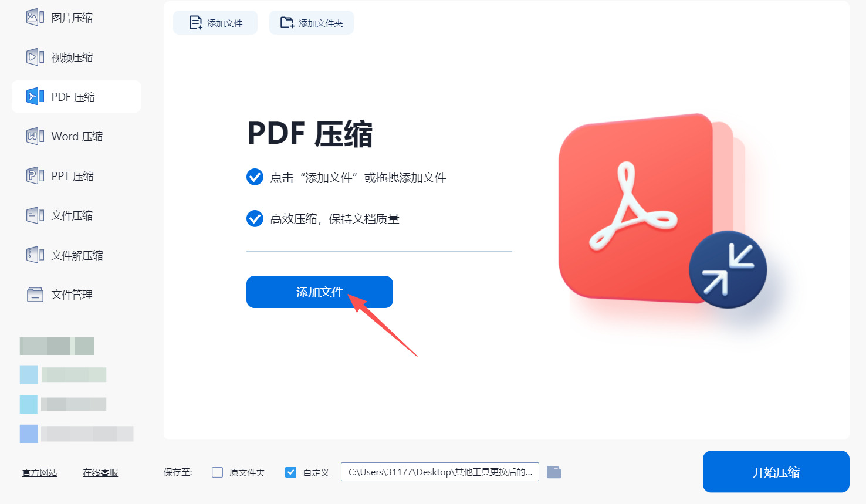Click the 文件解压缩 sidebar icon
The image size is (866, 504).
point(35,255)
